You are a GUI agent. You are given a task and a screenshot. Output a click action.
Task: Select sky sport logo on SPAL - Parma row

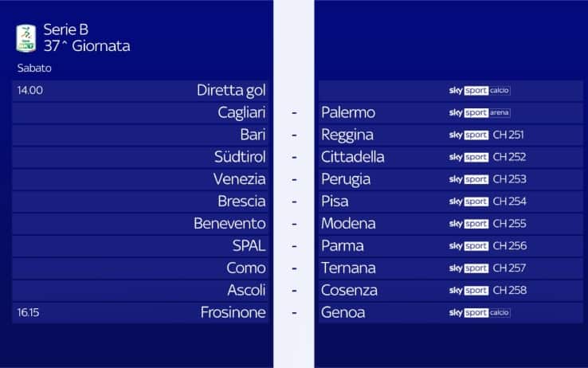(468, 246)
